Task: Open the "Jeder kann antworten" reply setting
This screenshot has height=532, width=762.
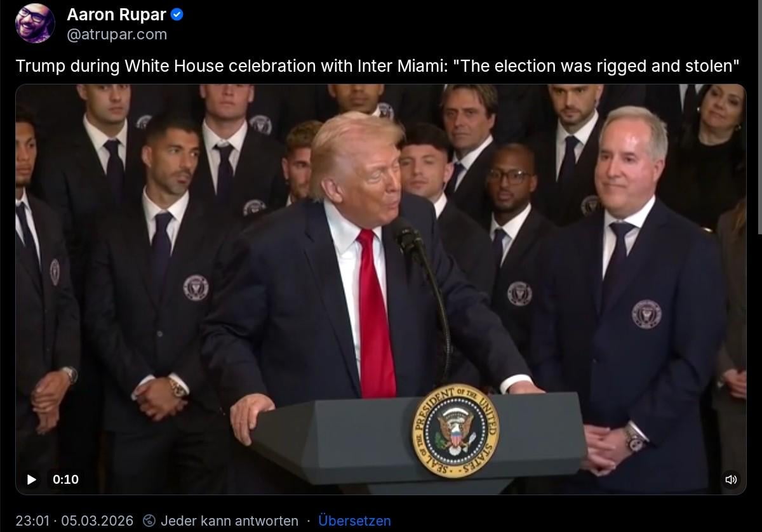Action: (x=229, y=521)
